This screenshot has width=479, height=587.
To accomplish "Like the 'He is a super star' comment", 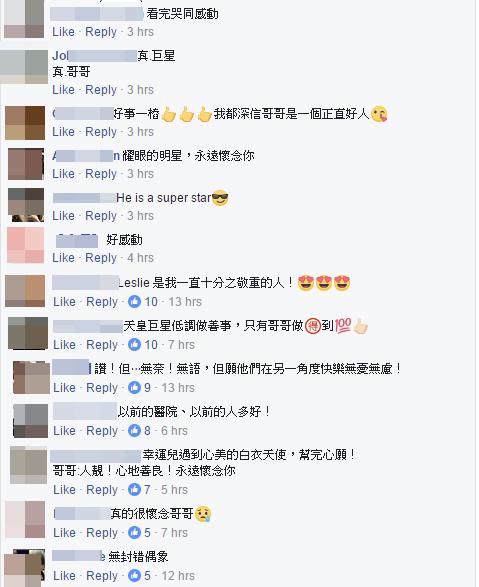I will pos(63,216).
